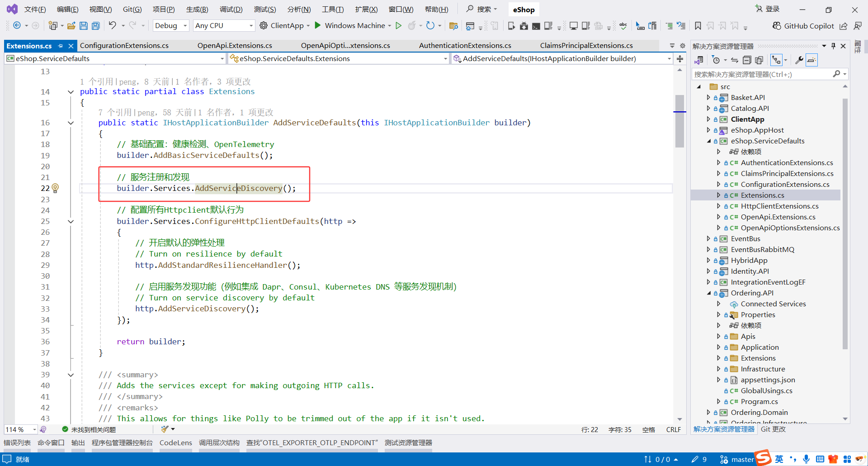This screenshot has width=868, height=466.
Task: Click the 搜索 search button in title bar
Action: point(482,9)
